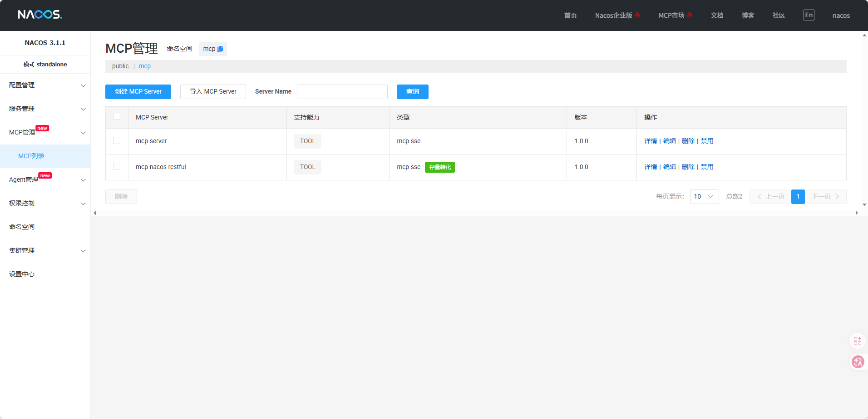
Task: Click the 查询 search button
Action: tap(412, 92)
